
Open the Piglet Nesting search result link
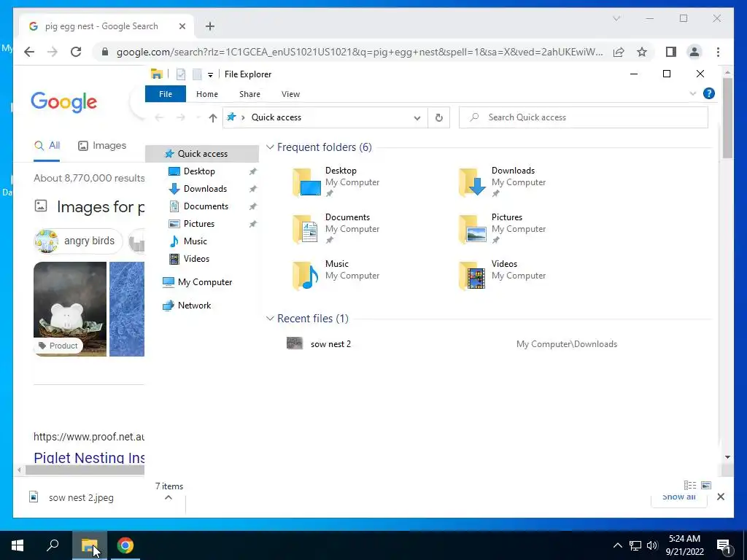89,457
